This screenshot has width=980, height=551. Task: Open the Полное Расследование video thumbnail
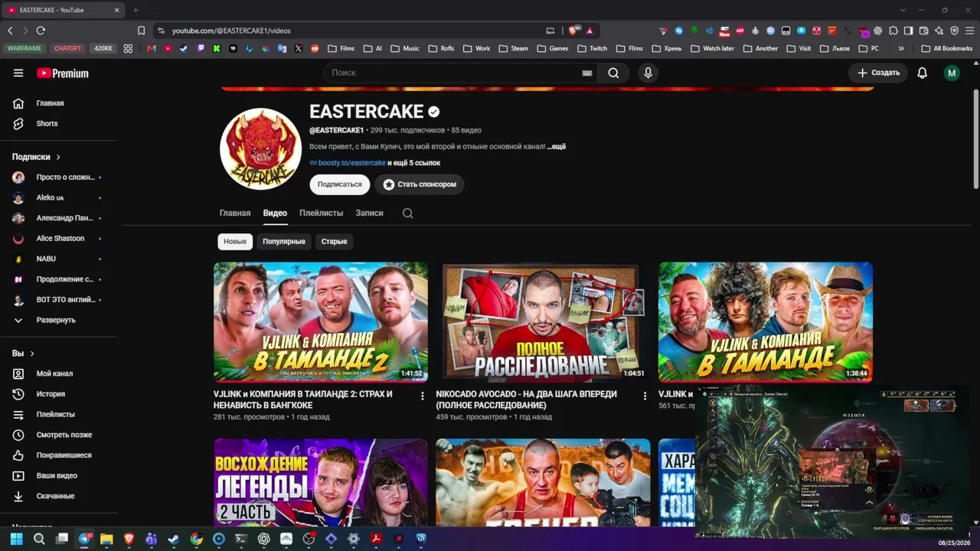[x=543, y=322]
